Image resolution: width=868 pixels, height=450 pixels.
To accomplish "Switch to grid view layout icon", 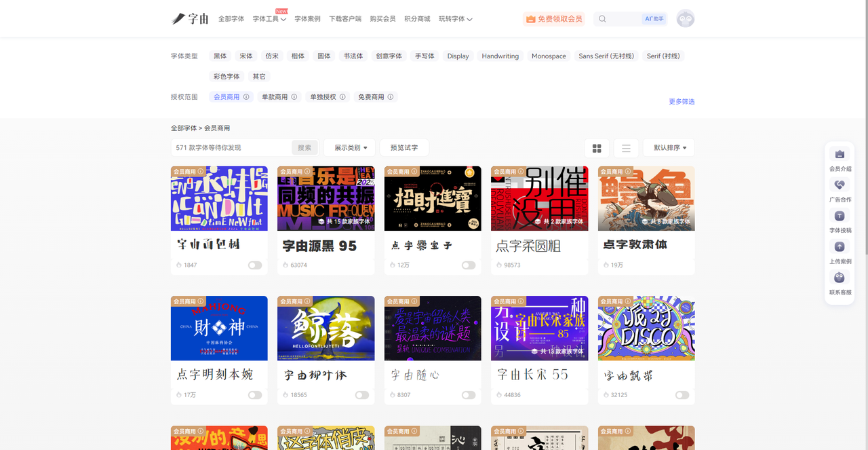I will 597,148.
